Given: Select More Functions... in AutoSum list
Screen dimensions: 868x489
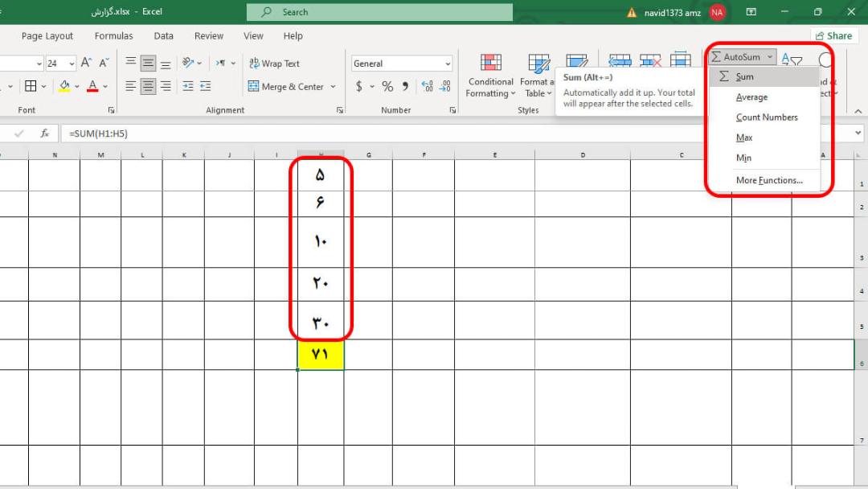Looking at the screenshot, I should pos(769,180).
